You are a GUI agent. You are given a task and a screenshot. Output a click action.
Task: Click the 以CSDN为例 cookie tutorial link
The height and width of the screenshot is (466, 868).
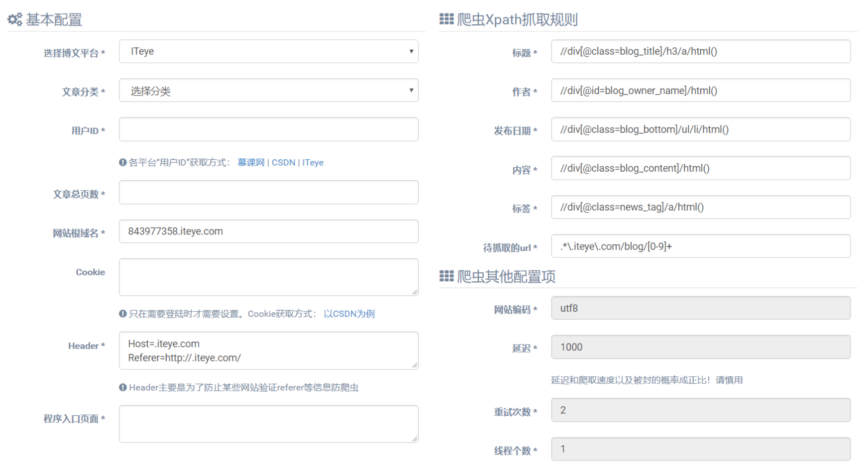click(x=349, y=314)
